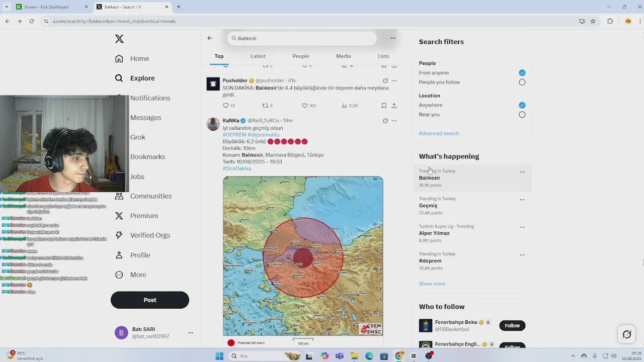This screenshot has width=644, height=362.
Task: Click the X logo in sidebar
Action: [x=119, y=39]
